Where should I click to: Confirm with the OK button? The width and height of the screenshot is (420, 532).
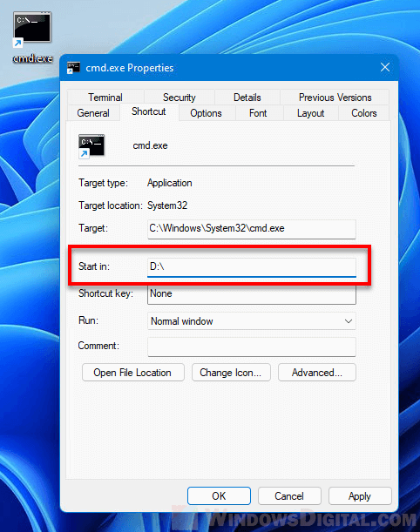[x=219, y=496]
